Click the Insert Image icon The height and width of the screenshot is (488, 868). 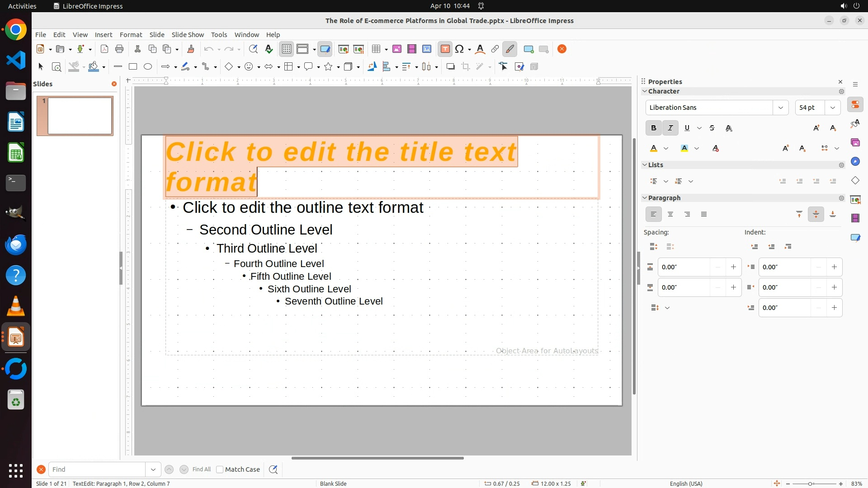[397, 49]
